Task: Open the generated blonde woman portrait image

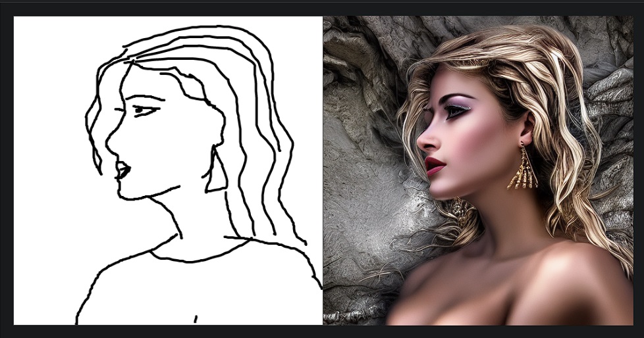Action: 478,170
